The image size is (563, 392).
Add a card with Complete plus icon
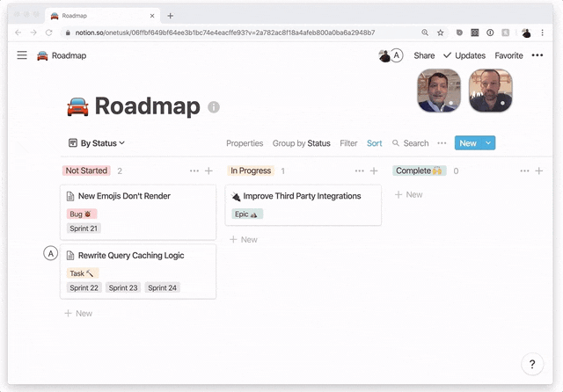pyautogui.click(x=539, y=171)
